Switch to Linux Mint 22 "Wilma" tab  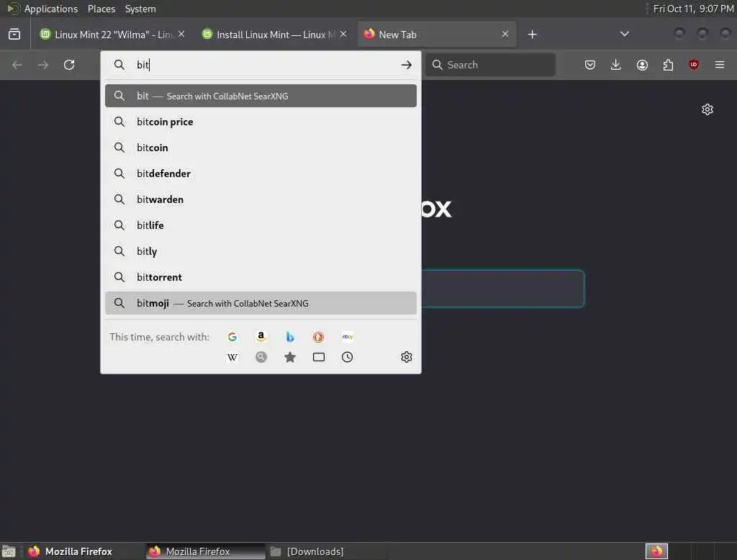pyautogui.click(x=112, y=35)
